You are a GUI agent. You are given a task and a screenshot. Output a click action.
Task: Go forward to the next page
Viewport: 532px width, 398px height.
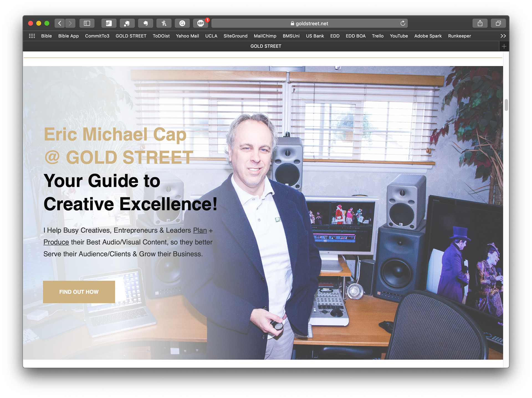pyautogui.click(x=70, y=23)
